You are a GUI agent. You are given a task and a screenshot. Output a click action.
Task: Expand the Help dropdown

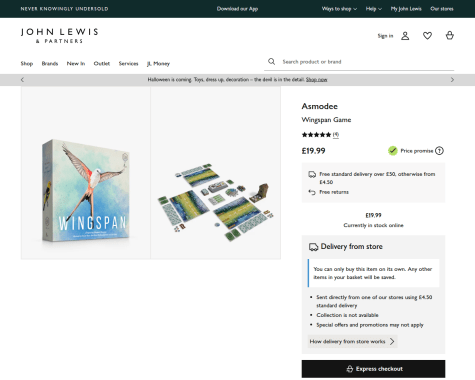point(374,9)
